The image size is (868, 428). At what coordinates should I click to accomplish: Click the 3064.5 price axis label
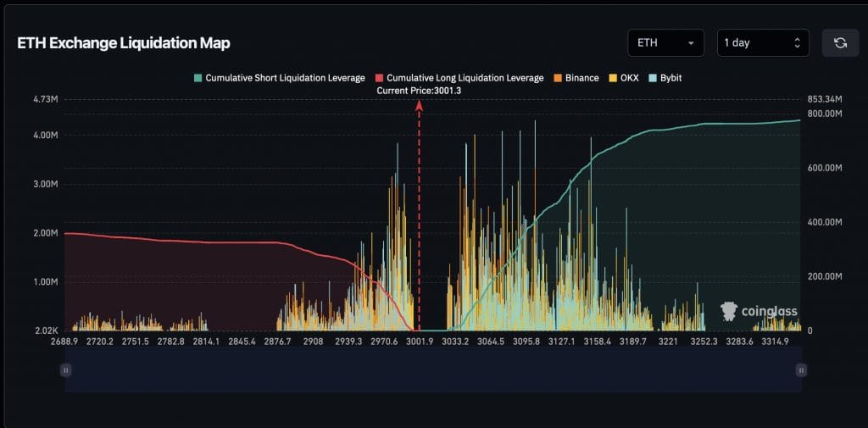tap(491, 342)
